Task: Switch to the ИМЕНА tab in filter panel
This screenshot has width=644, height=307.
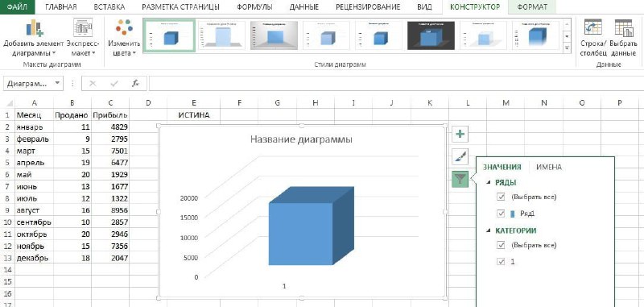Action: coord(549,167)
